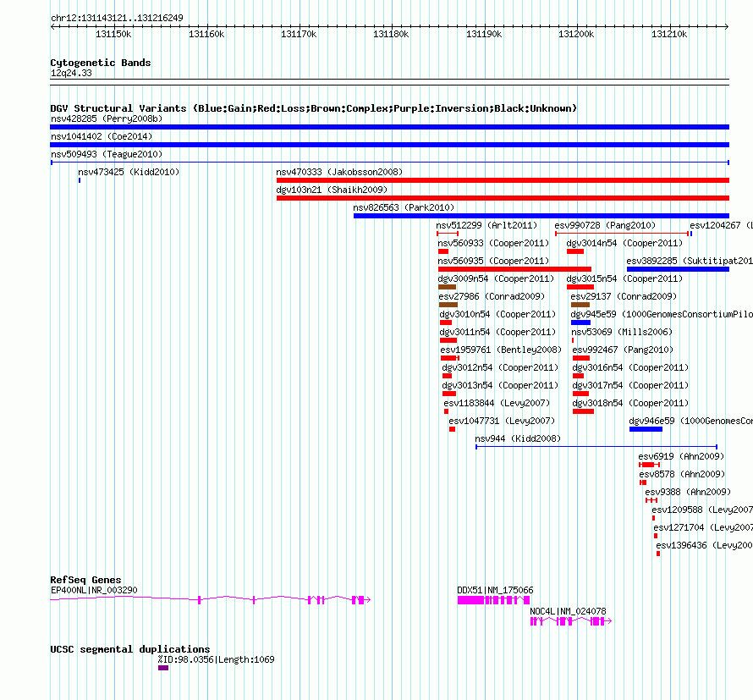Open EP400NL|NR_003290 gene label
The height and width of the screenshot is (700, 753).
[x=94, y=590]
